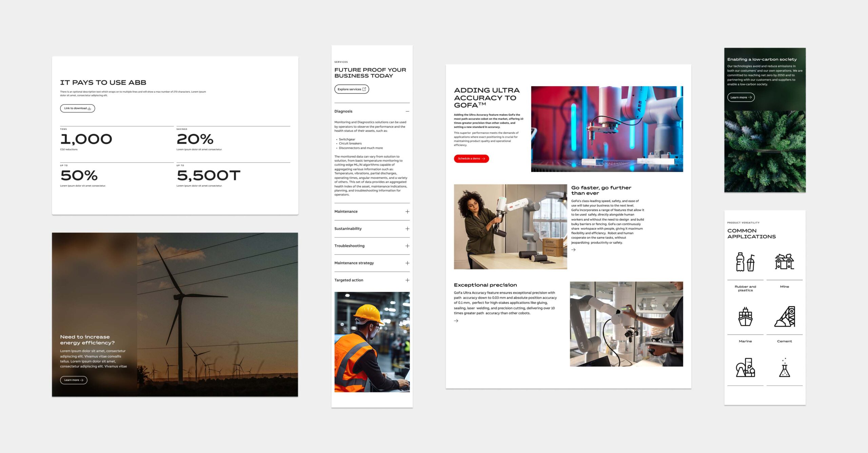The height and width of the screenshot is (453, 868).
Task: Click the Exceptional precision heading
Action: pos(485,285)
